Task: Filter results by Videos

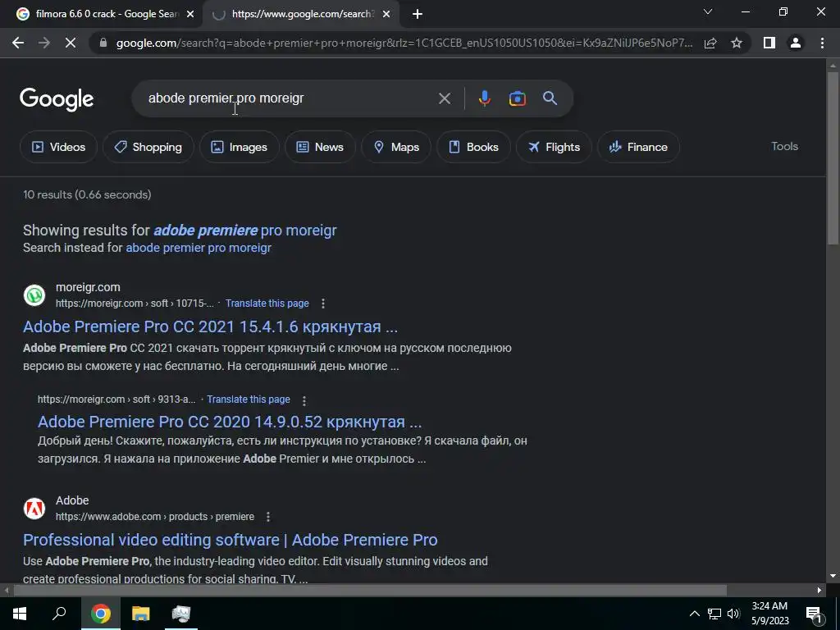Action: pyautogui.click(x=58, y=147)
